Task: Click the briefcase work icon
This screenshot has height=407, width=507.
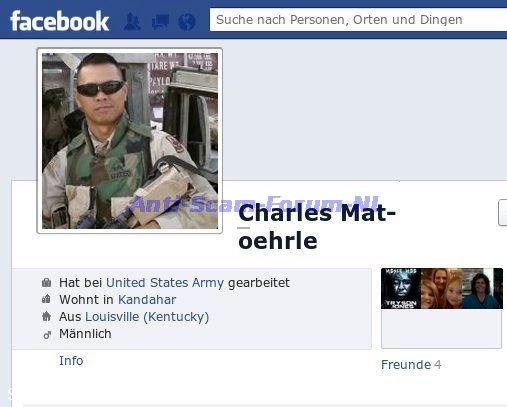Action: pos(47,283)
